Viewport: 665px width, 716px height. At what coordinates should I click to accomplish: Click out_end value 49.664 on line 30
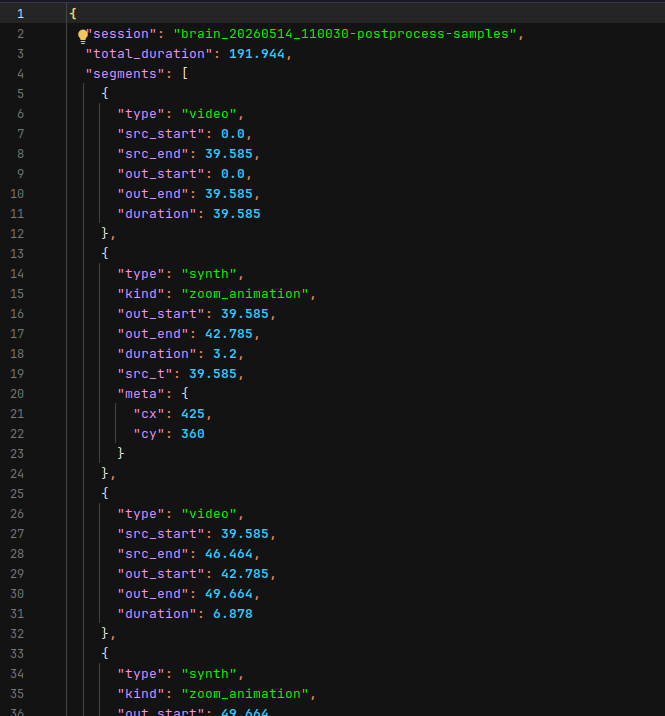tap(229, 594)
